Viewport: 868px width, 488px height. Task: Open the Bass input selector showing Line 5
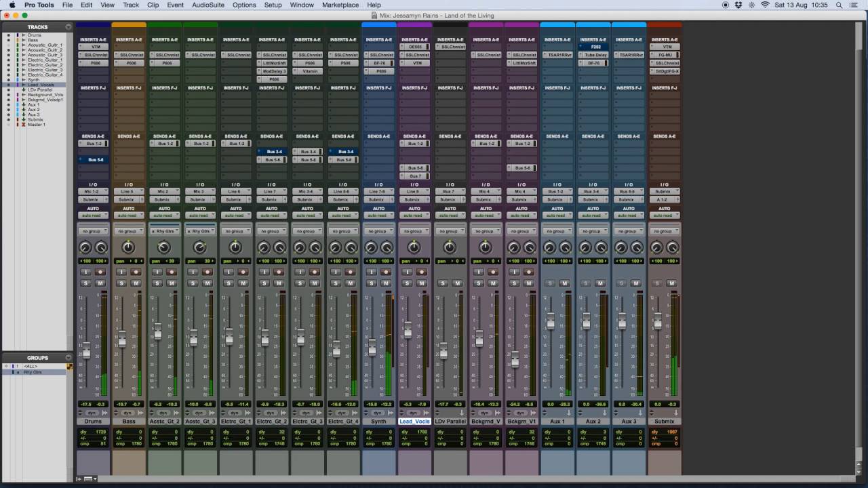(x=128, y=192)
